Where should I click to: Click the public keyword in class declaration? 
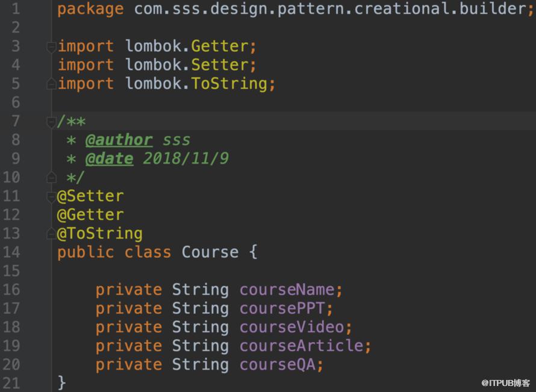pyautogui.click(x=86, y=253)
